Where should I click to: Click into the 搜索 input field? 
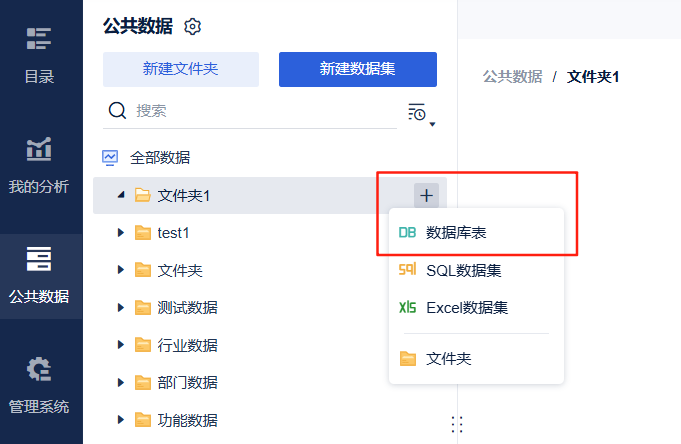[x=260, y=110]
